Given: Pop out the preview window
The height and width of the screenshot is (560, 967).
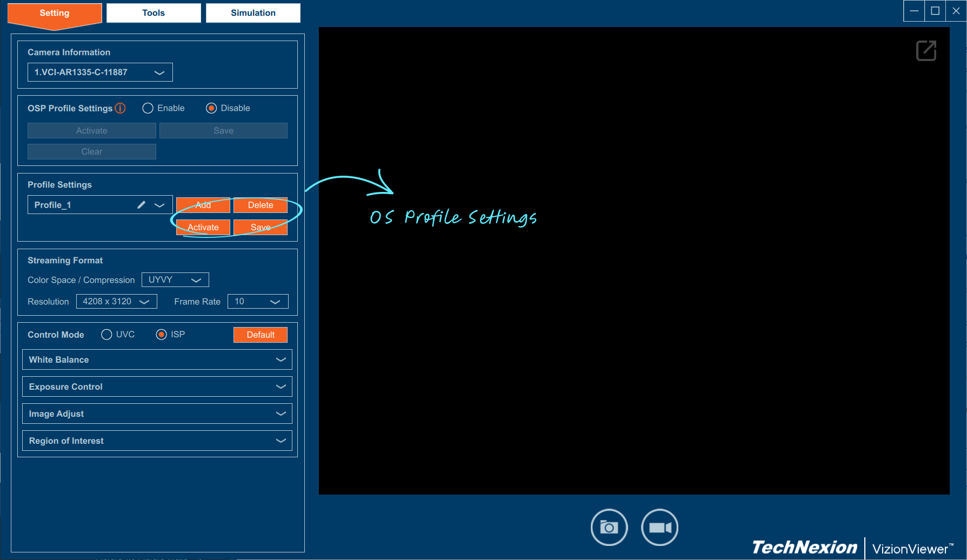Looking at the screenshot, I should pos(926,51).
